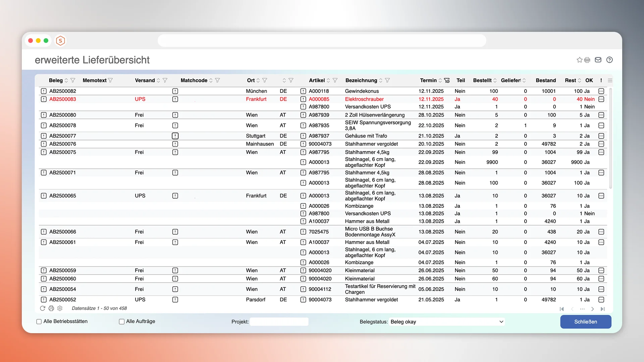
Task: Open the help question mark icon
Action: pyautogui.click(x=609, y=60)
